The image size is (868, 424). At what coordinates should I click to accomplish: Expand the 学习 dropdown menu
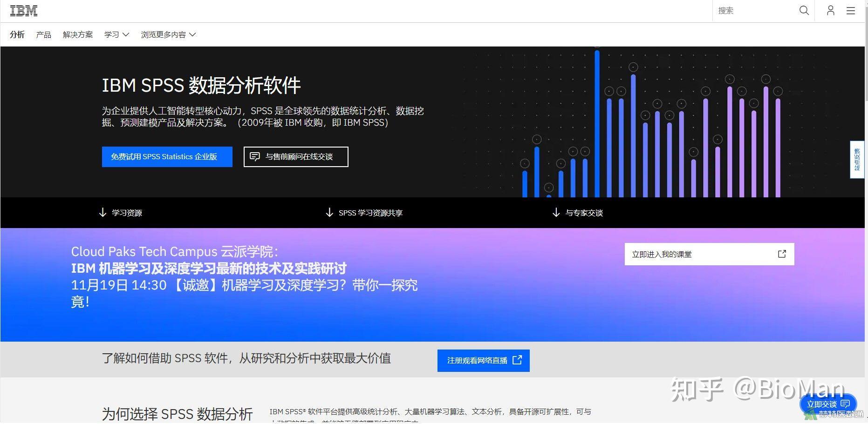116,34
